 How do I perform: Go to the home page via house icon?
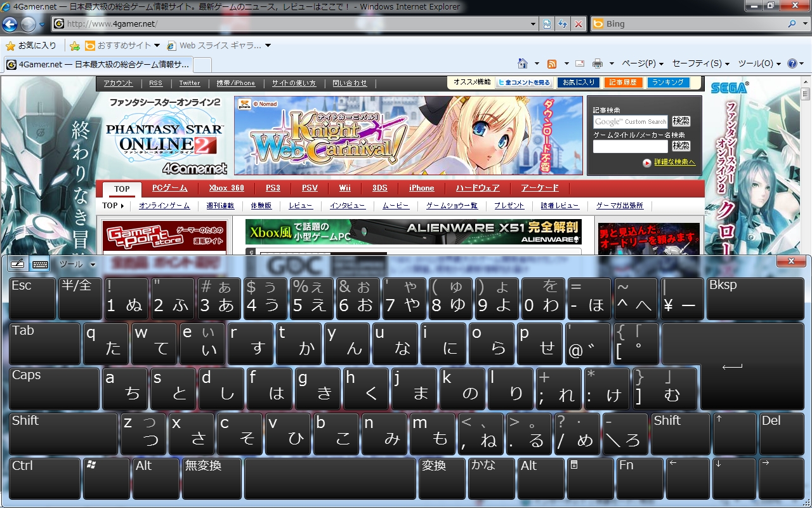coord(522,63)
